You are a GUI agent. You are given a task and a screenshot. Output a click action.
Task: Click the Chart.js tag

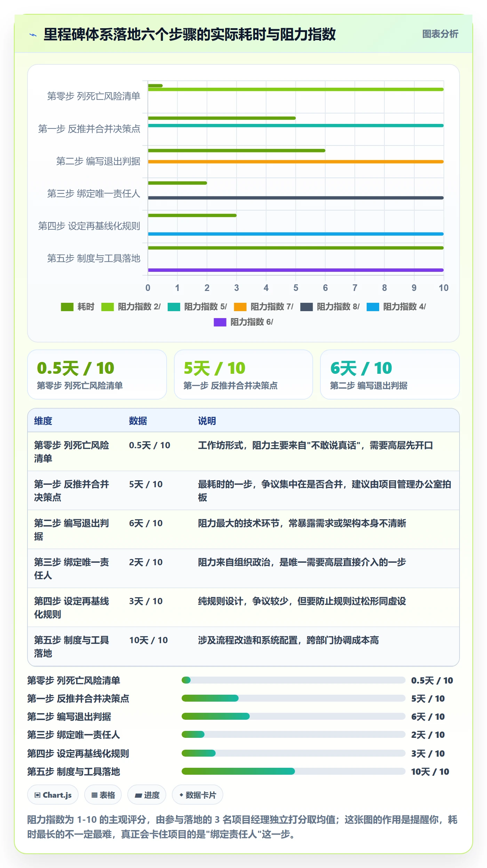click(x=53, y=795)
